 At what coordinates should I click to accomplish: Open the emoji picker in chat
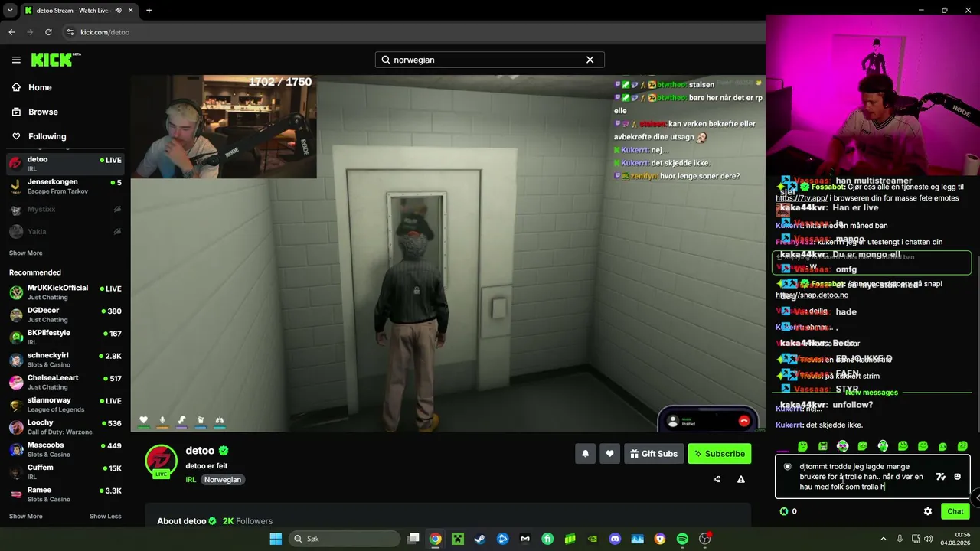957,477
